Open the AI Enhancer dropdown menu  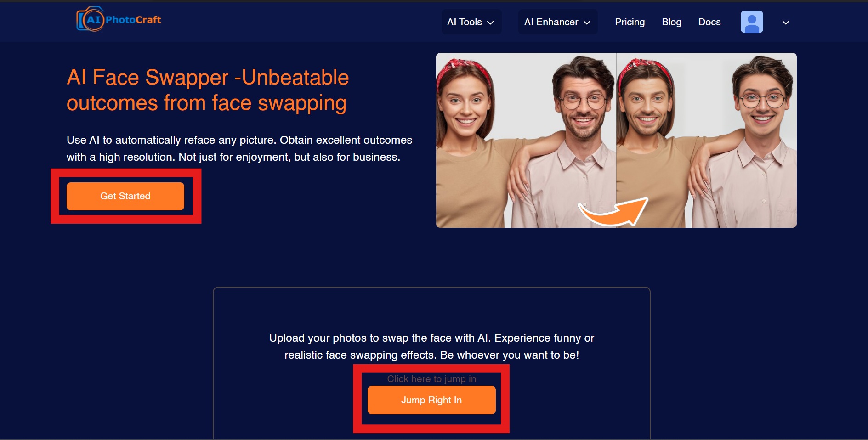[557, 22]
